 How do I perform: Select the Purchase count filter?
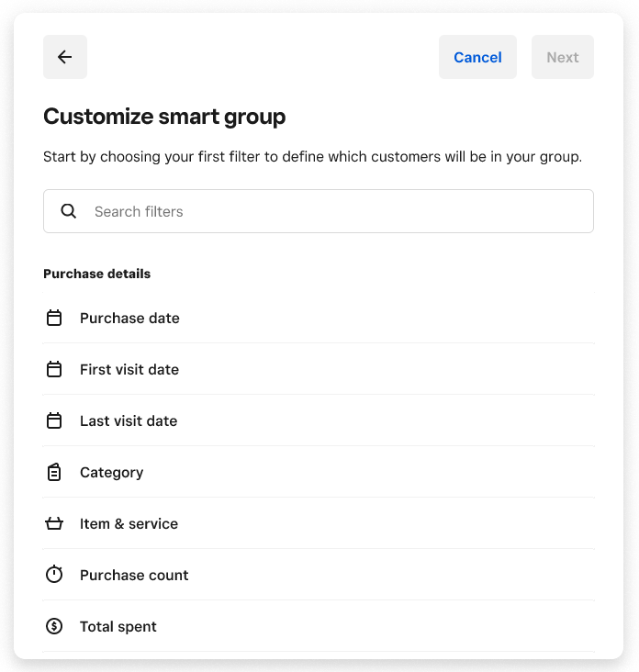134,575
